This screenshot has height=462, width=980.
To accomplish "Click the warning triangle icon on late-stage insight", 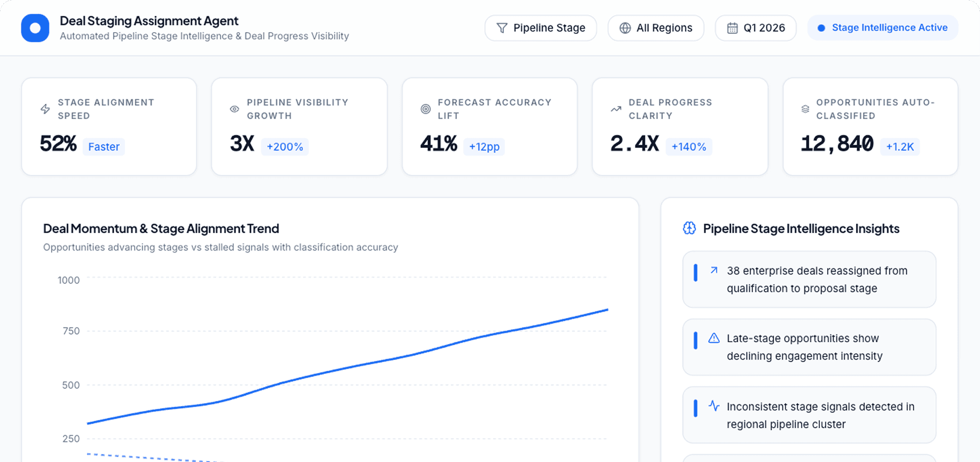I will click(x=714, y=338).
